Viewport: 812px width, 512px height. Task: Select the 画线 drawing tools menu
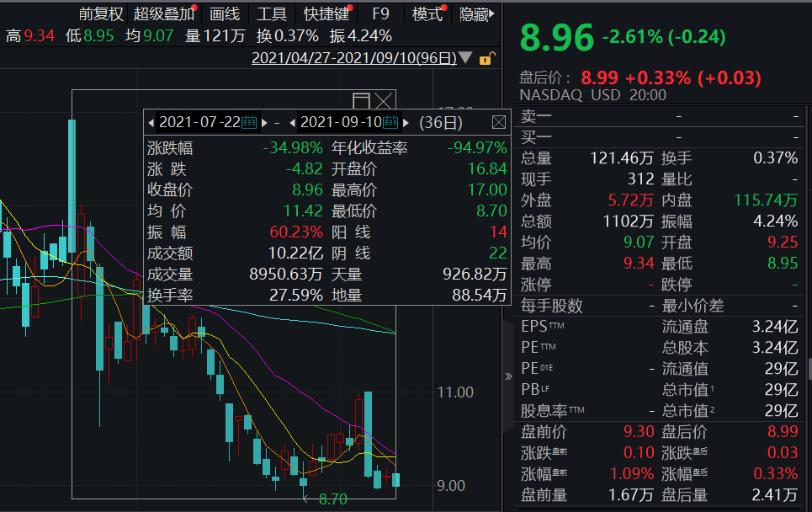(225, 14)
